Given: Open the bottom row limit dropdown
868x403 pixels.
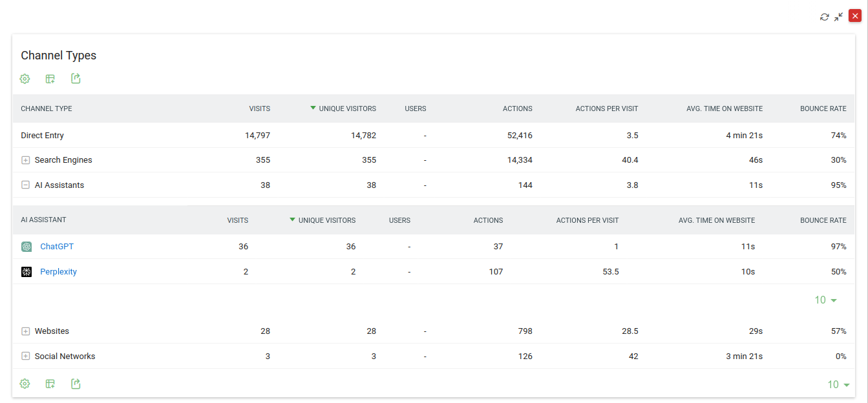Looking at the screenshot, I should pos(838,385).
